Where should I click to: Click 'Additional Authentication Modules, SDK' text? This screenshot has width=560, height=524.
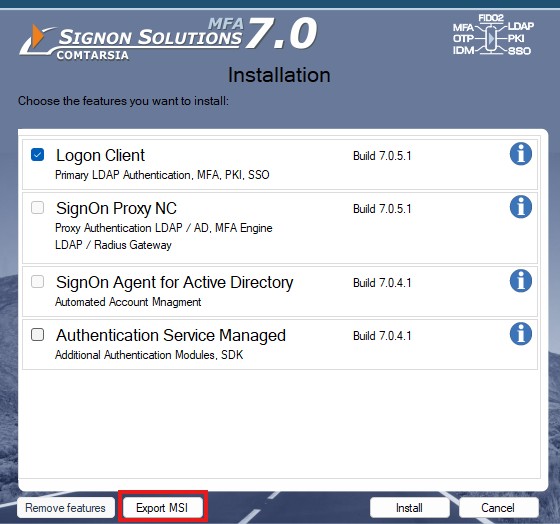pyautogui.click(x=149, y=355)
